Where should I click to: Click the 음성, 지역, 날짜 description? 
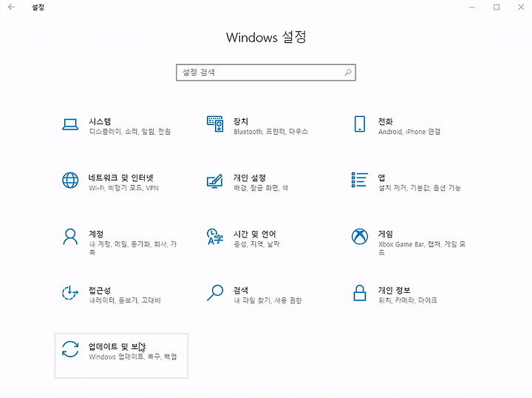(x=256, y=244)
